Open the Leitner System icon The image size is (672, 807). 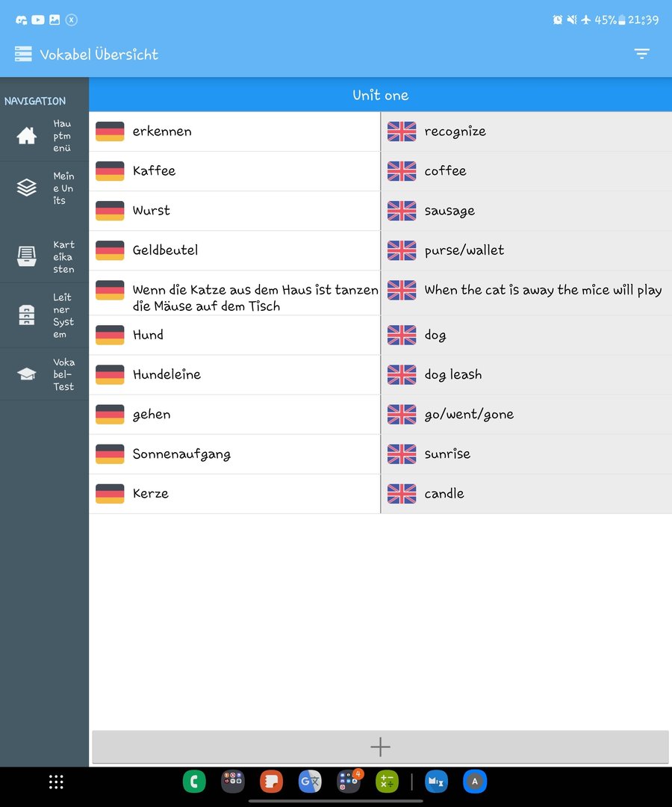pyautogui.click(x=27, y=315)
